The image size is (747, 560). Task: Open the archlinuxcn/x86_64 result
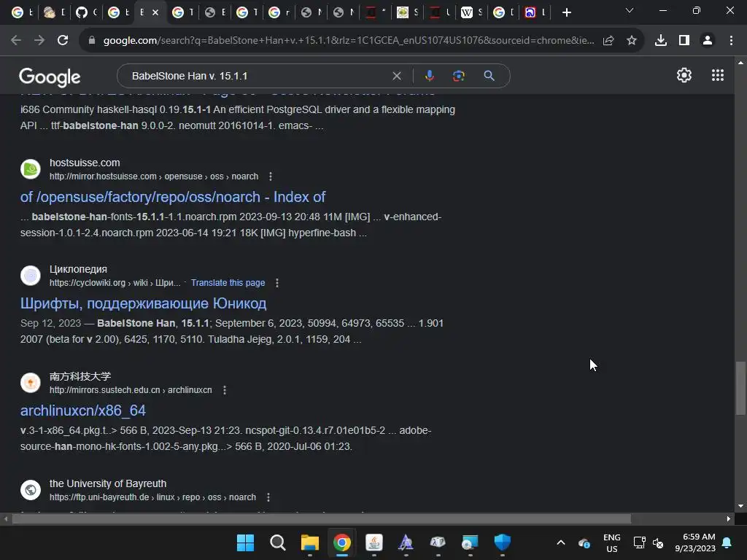pos(83,411)
